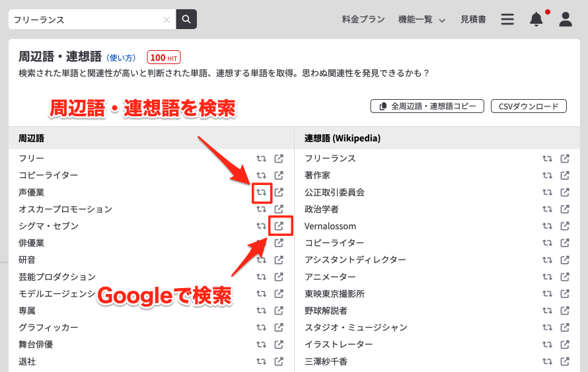This screenshot has height=372, width=588.
Task: Download results with CSVダウンロード button
Action: coord(529,106)
